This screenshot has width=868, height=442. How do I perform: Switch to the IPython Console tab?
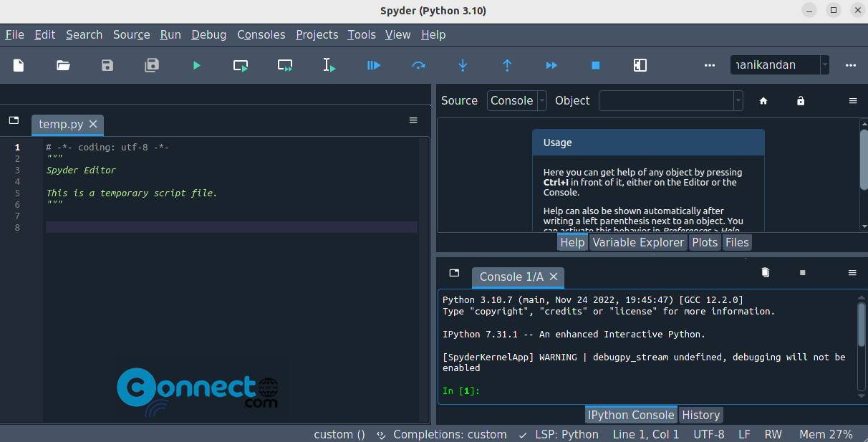tap(631, 415)
